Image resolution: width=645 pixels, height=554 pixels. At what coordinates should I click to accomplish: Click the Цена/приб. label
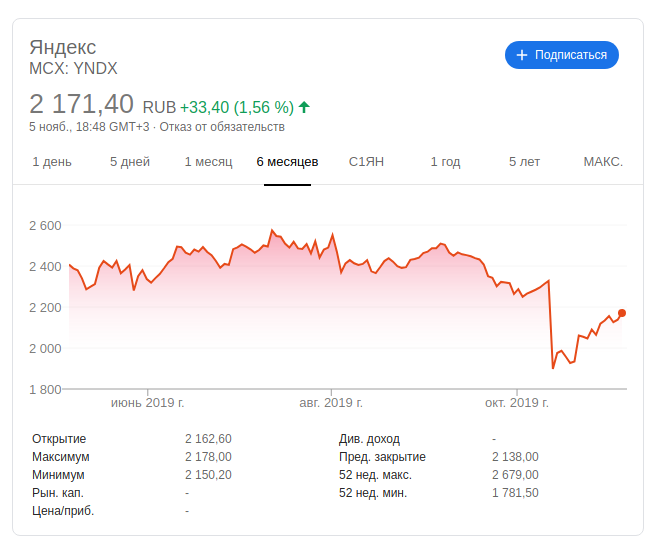63,511
